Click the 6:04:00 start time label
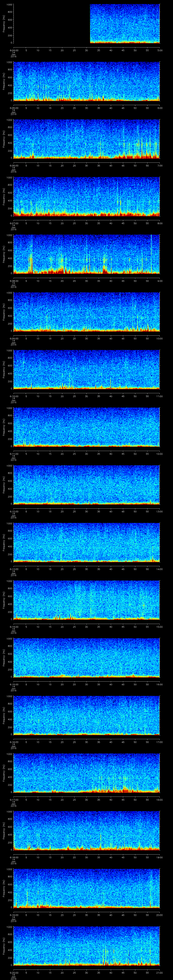Image resolution: width=173 pixels, height=980 pixels. [13, 50]
